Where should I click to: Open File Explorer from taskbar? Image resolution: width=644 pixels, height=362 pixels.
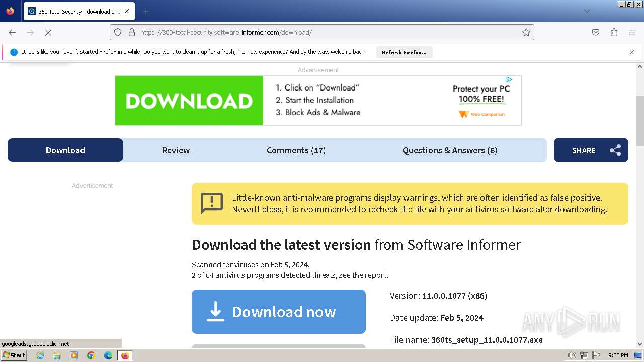(x=57, y=355)
